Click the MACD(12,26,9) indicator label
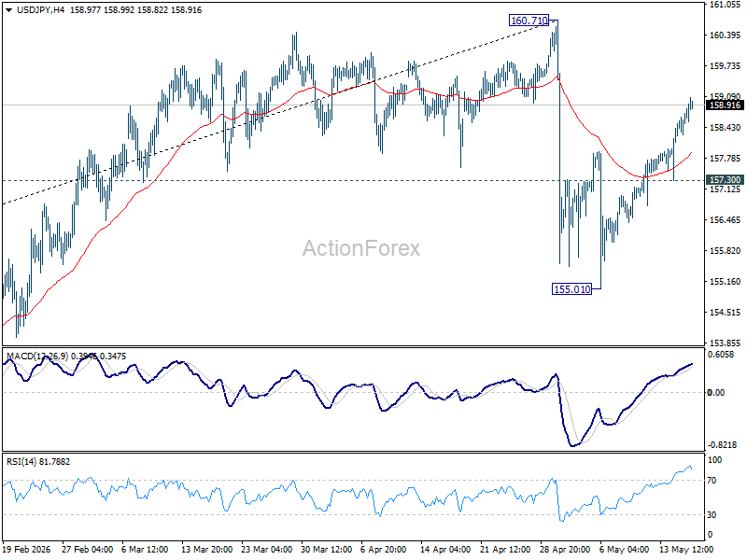Viewport: 747px width, 560px height. pos(37,357)
